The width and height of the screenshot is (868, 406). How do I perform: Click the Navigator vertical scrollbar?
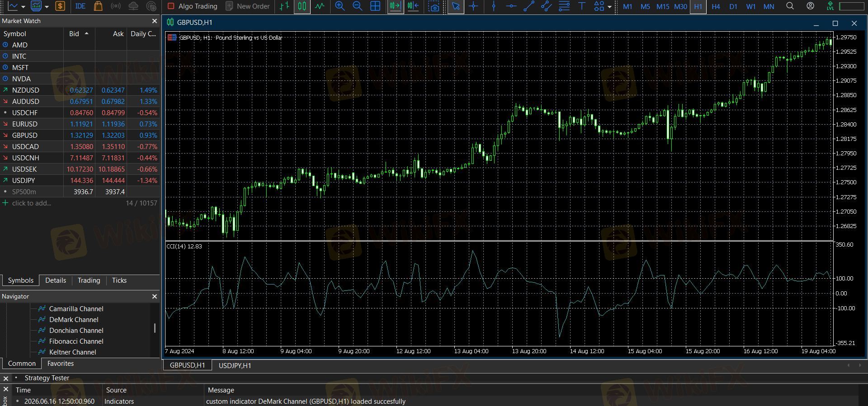click(x=155, y=328)
